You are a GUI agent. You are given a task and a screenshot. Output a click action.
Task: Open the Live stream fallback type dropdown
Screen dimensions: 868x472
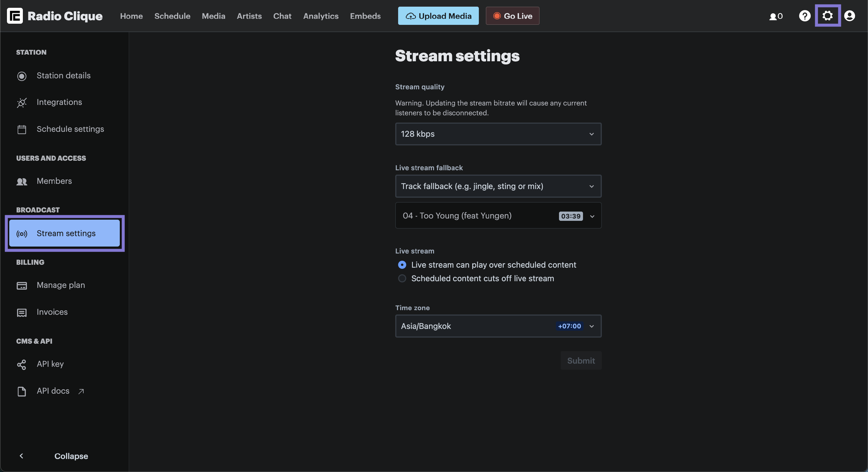[498, 186]
